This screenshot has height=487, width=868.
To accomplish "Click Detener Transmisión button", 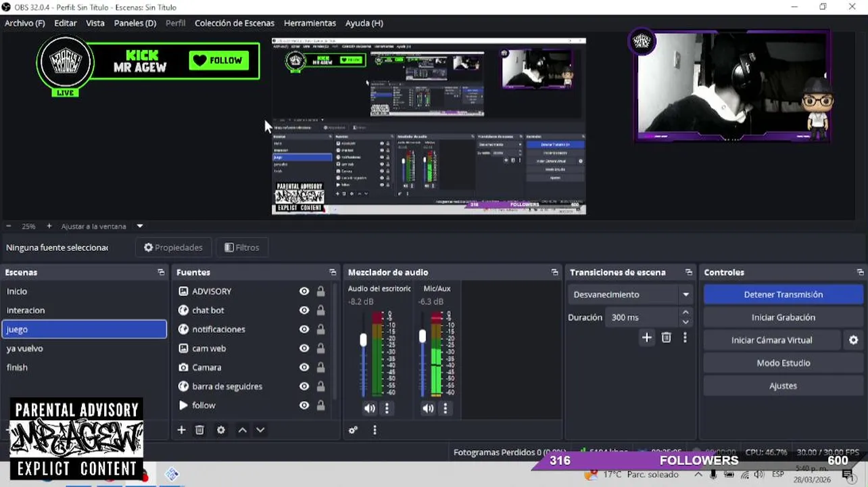I will pos(783,295).
